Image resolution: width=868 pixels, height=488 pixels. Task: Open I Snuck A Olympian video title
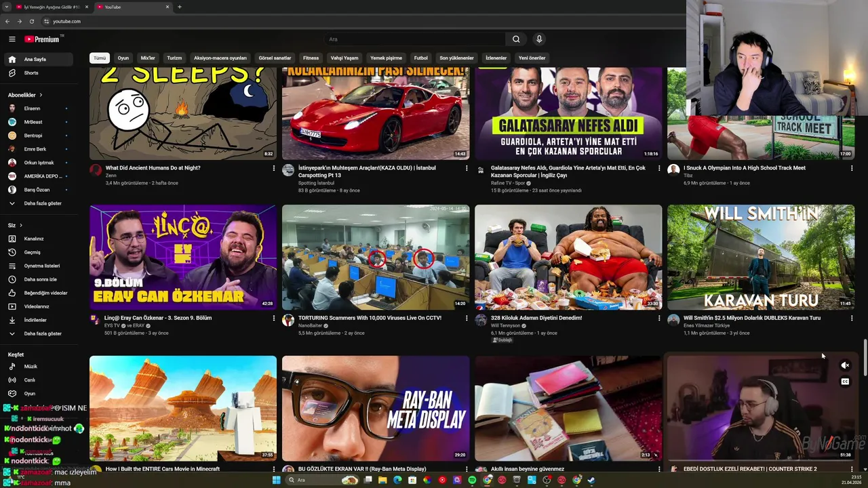tap(745, 167)
